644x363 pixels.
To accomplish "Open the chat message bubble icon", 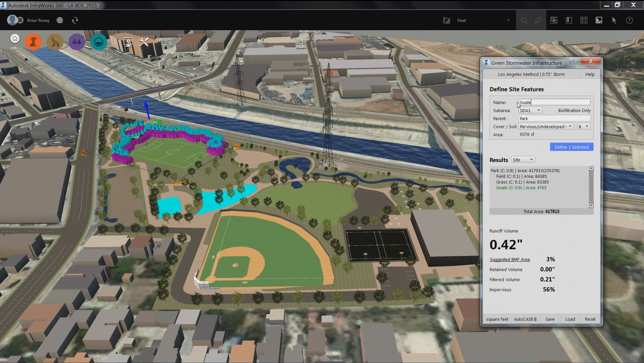I will (60, 20).
